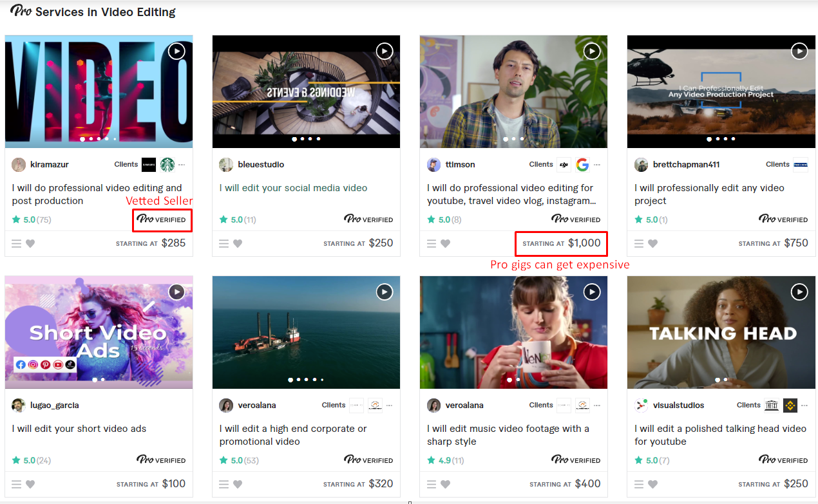Viewport: 818px width, 504px height.
Task: Play the corporate promotional video gig preview
Action: 385,292
